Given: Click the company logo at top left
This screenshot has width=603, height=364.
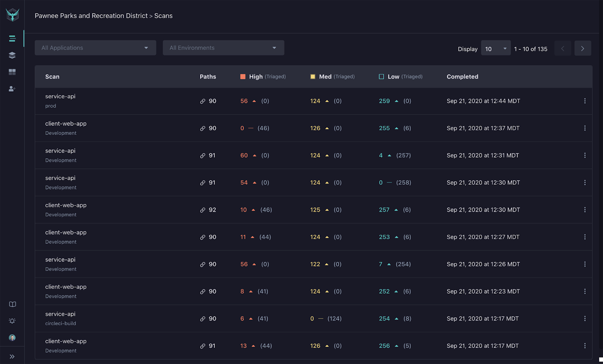Looking at the screenshot, I should tap(12, 14).
